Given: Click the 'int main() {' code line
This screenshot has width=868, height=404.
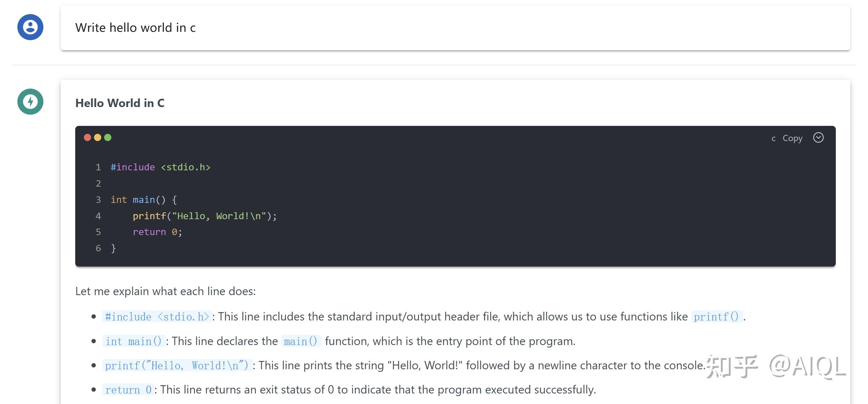Looking at the screenshot, I should pyautogui.click(x=144, y=200).
